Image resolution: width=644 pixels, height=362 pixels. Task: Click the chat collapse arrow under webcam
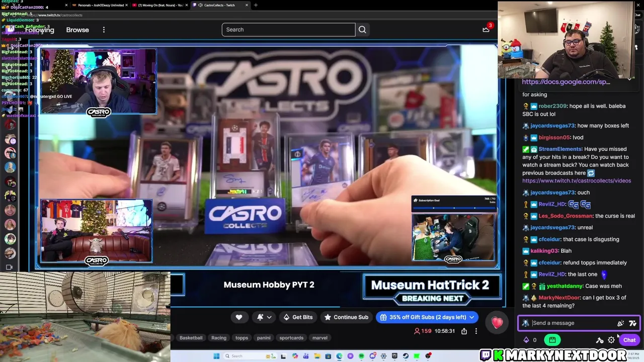[629, 79]
